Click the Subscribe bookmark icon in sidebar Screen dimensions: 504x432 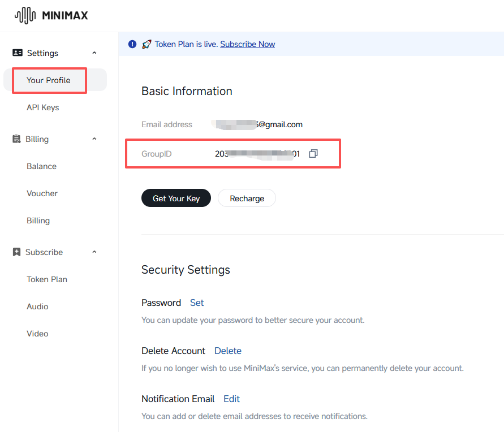pos(16,252)
